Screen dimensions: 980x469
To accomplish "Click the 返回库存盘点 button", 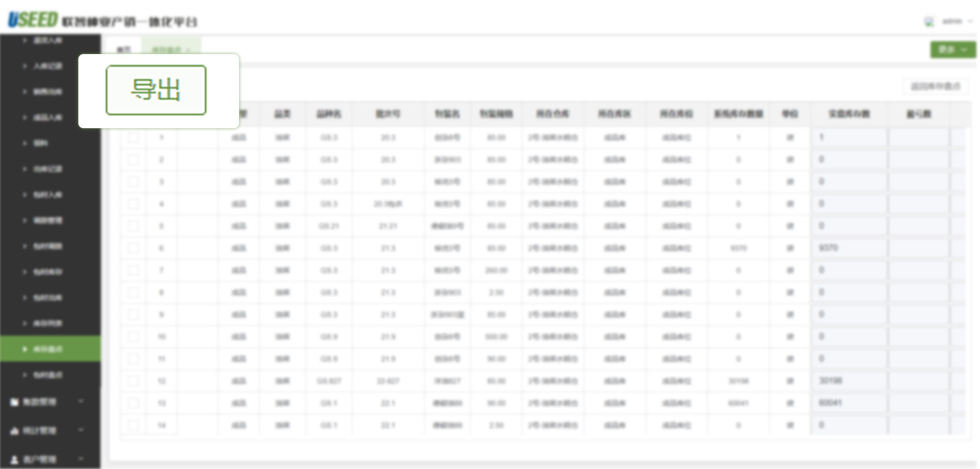I will coord(935,86).
